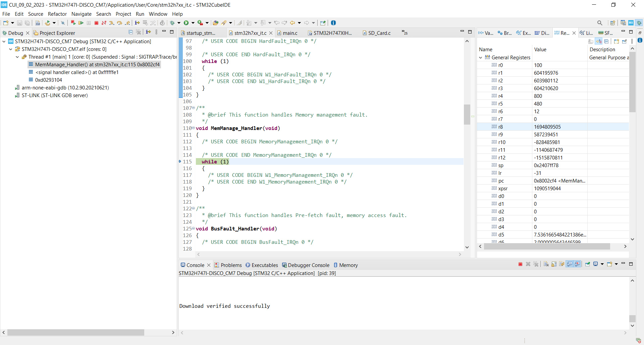644x345 pixels.
Task: Open the STM32CubeIDE search icon near top right
Action: [600, 23]
